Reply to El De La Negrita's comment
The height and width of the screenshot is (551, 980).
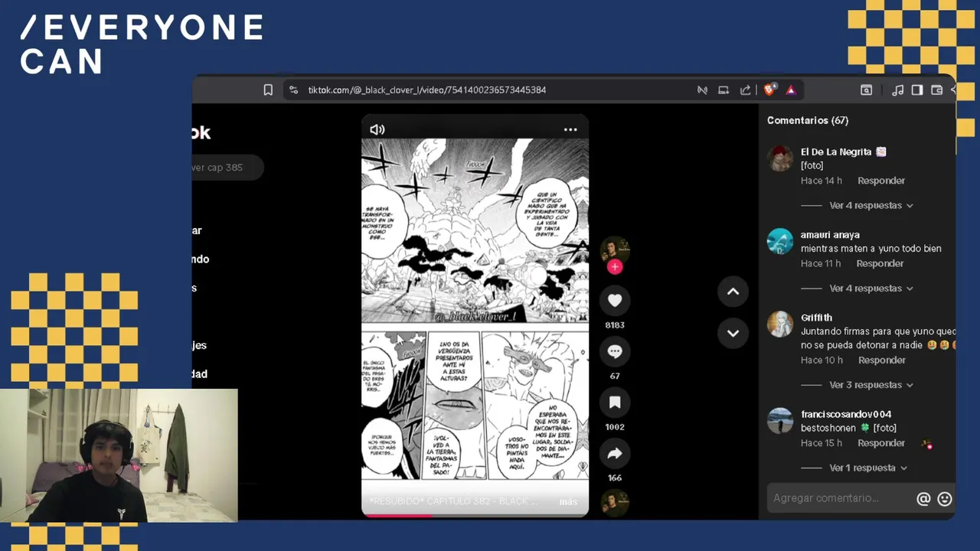pos(881,181)
